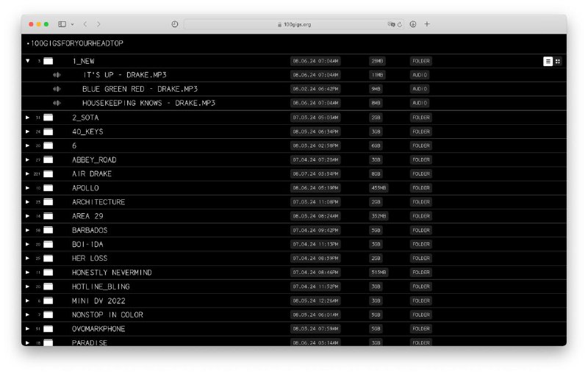588x374 pixels.
Task: Open the Sidebar dropdown chevron
Action: pos(72,24)
